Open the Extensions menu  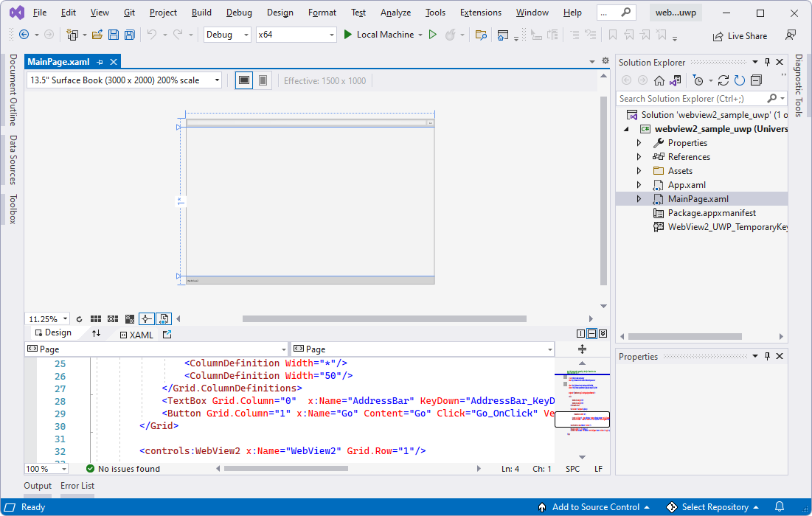[x=480, y=12]
